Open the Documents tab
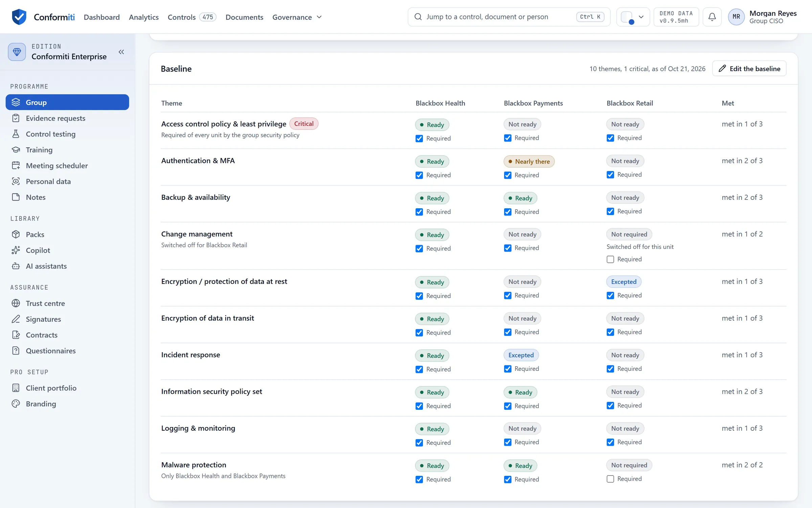This screenshot has width=812, height=508. (244, 17)
